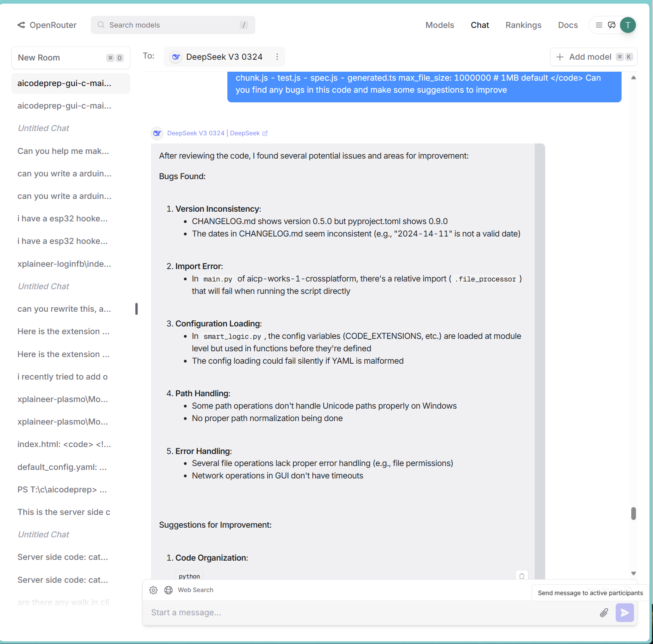Open second aicodeprep-gui-c-mai chat
The height and width of the screenshot is (644, 653).
tap(71, 106)
